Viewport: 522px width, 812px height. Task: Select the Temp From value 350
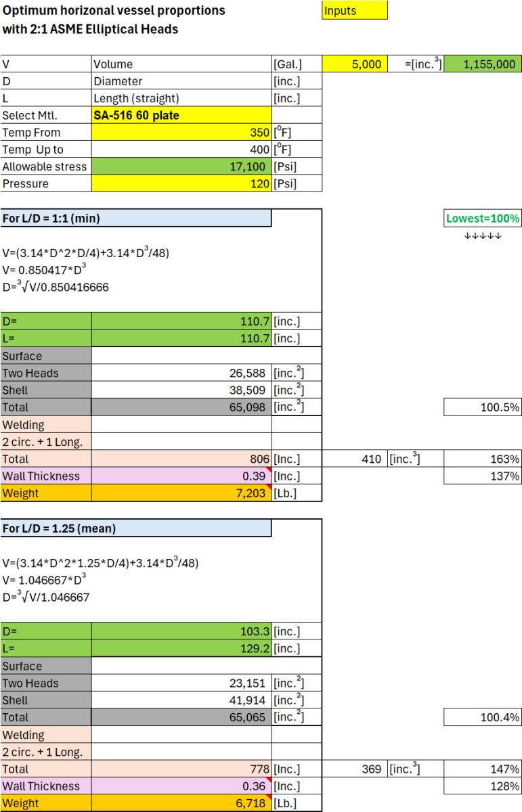(x=181, y=133)
